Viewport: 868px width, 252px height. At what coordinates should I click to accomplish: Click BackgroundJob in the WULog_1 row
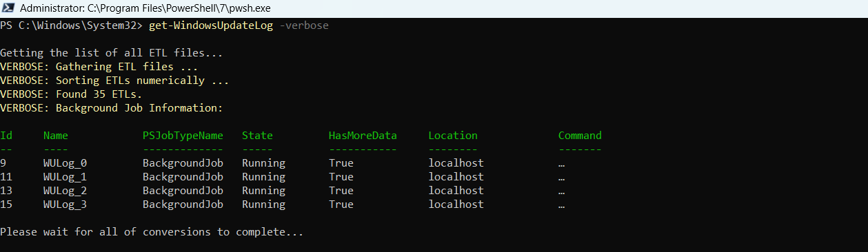tap(183, 177)
